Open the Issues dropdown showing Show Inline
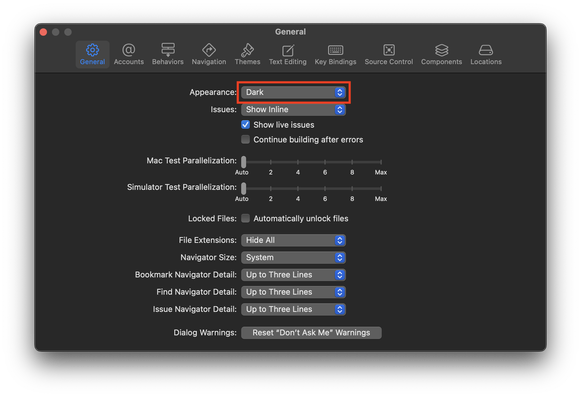The height and width of the screenshot is (397, 581). tap(293, 109)
